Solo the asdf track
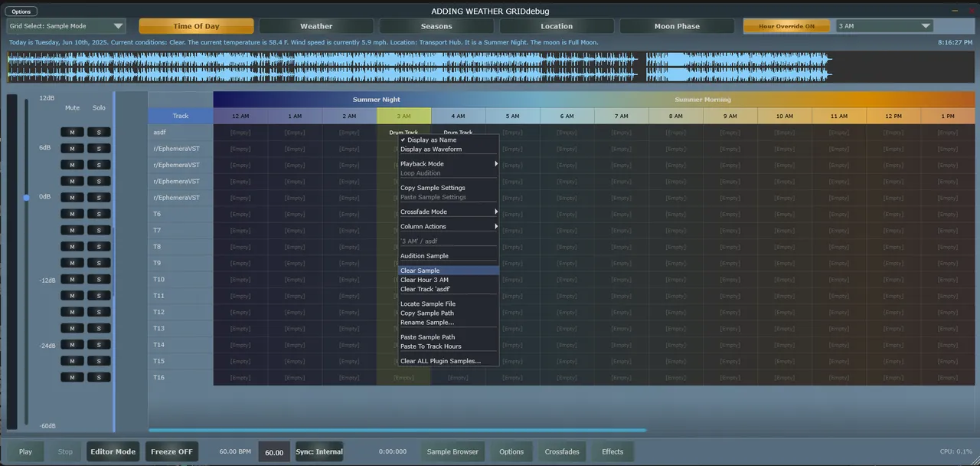 [x=99, y=132]
